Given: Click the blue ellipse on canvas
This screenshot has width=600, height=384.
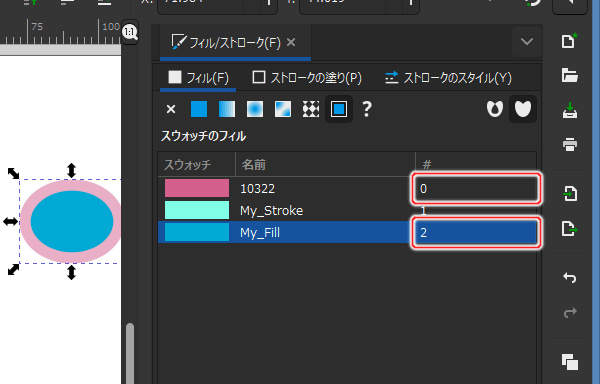Looking at the screenshot, I should click(72, 221).
